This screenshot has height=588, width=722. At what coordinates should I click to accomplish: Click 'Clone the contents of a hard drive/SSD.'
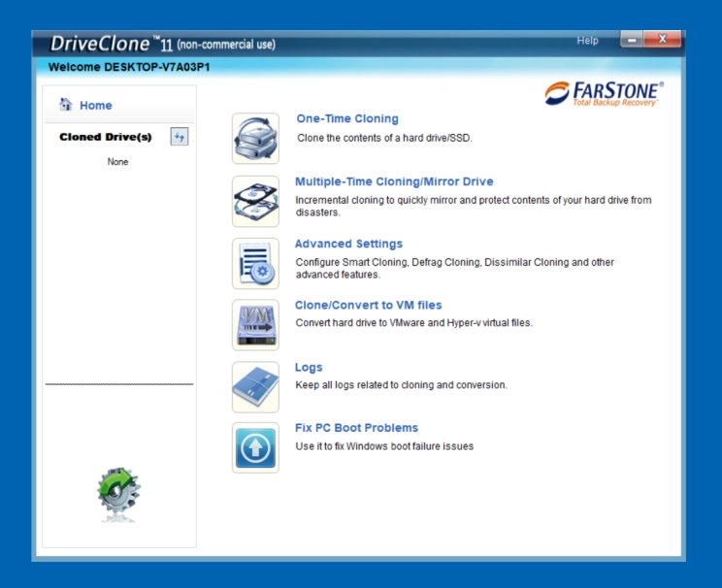pos(384,138)
